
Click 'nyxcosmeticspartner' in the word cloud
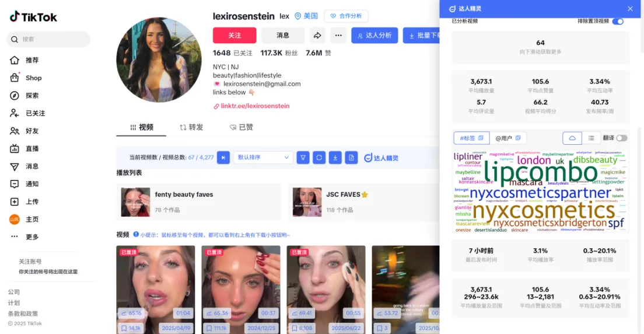coord(541,193)
